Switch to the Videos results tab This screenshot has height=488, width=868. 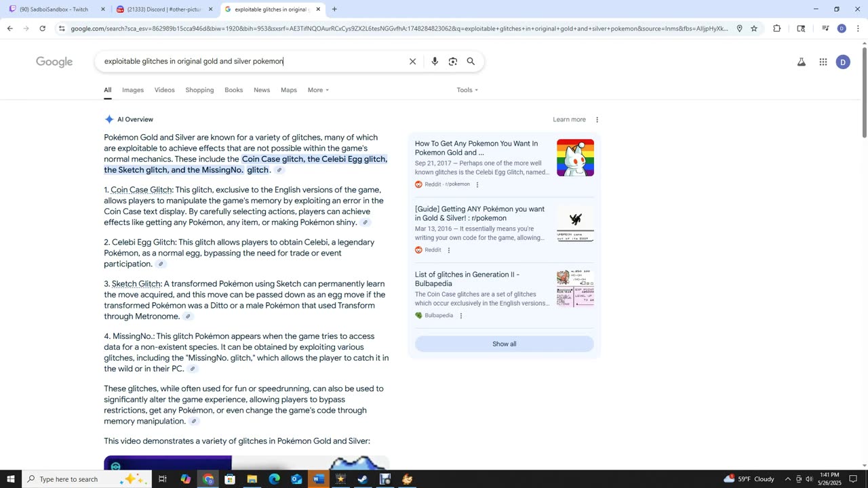(164, 90)
